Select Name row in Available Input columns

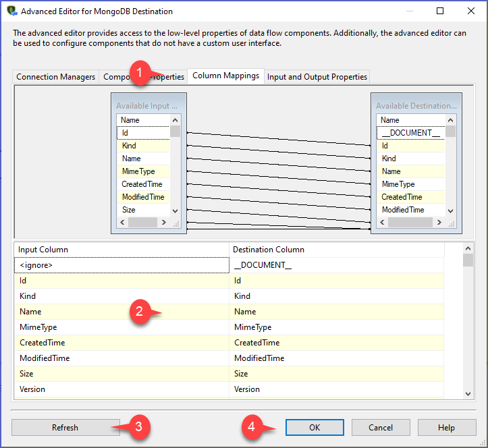[144, 159]
